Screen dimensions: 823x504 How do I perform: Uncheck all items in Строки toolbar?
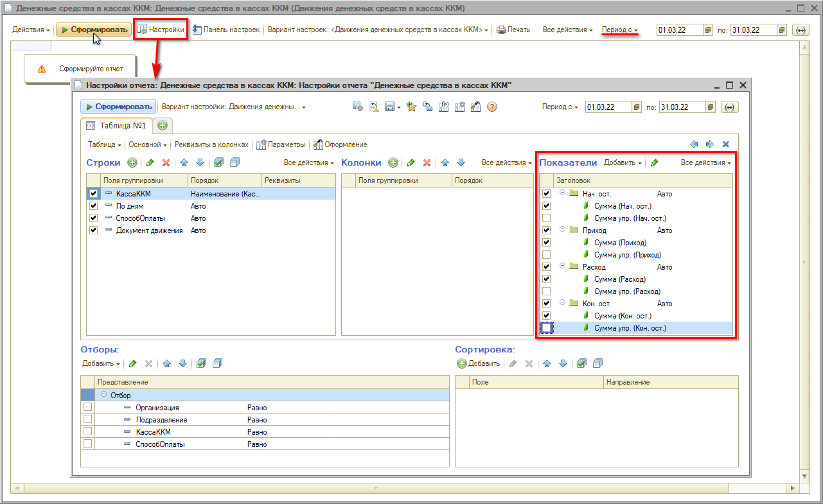[234, 163]
